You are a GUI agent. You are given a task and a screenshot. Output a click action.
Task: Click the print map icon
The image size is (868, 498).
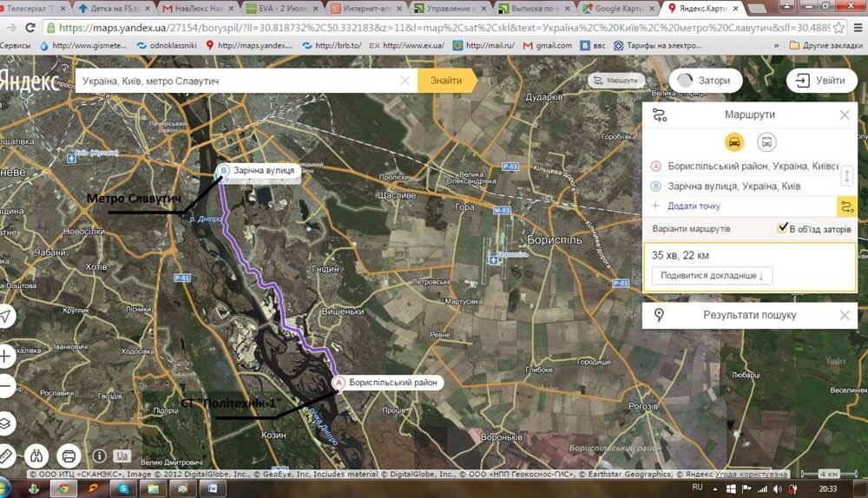[x=69, y=456]
